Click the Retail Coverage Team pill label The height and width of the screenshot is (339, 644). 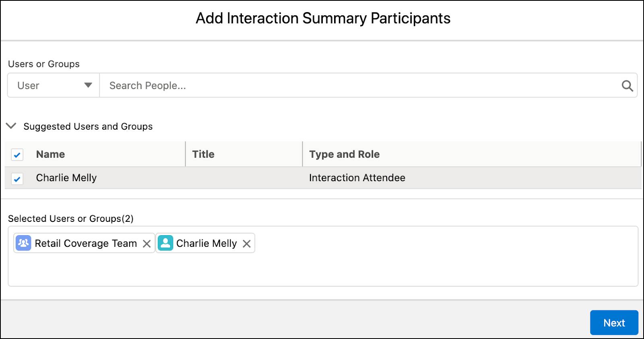86,244
